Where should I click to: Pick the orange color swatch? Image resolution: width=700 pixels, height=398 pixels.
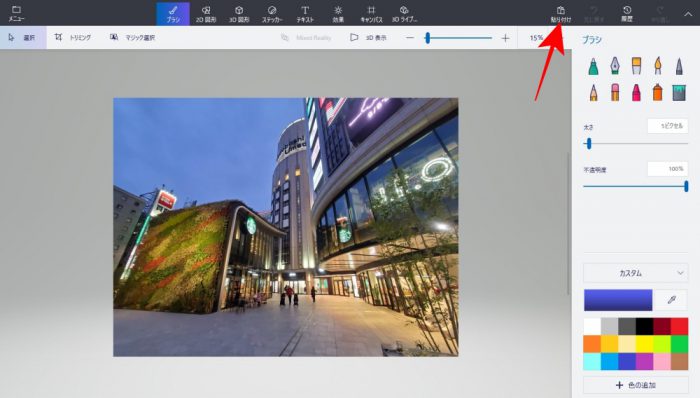[x=592, y=344]
